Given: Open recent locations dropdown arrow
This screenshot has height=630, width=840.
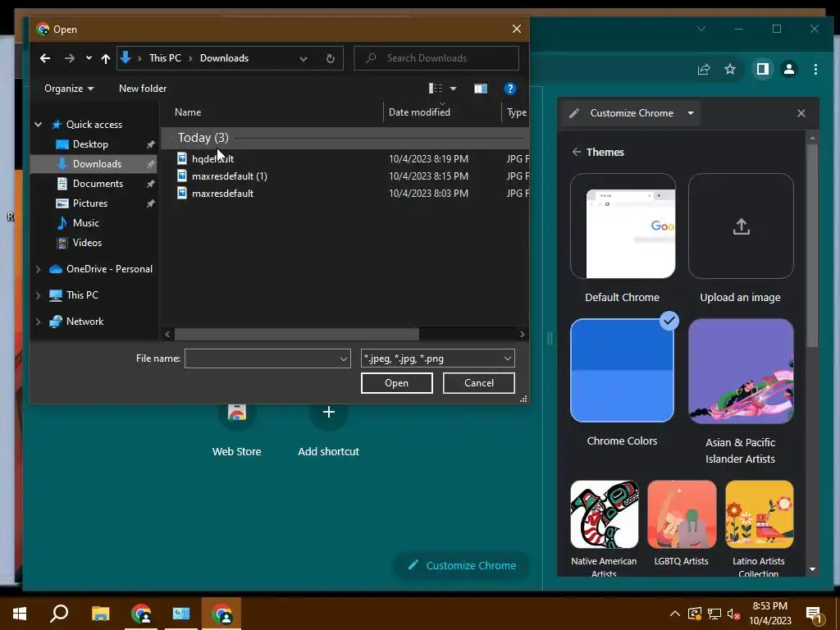Looking at the screenshot, I should click(89, 58).
